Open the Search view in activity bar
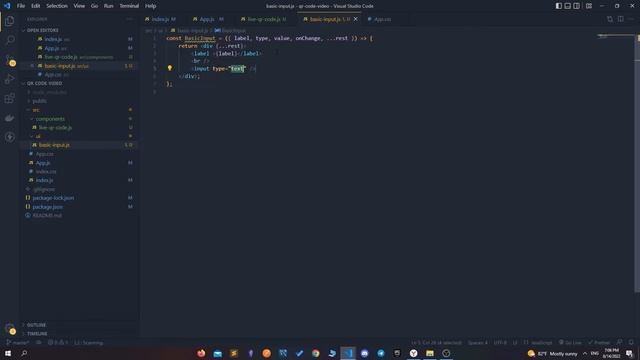Image resolution: width=640 pixels, height=360 pixels. [10, 40]
